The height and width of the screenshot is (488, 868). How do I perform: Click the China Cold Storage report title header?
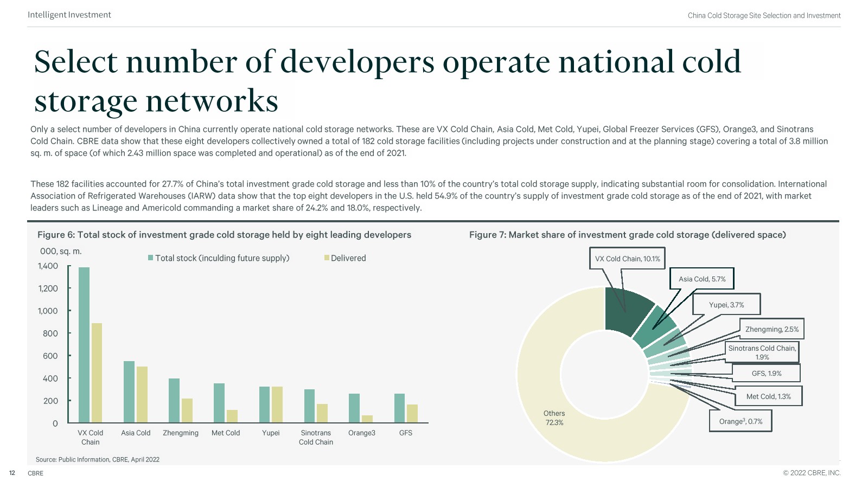click(764, 15)
